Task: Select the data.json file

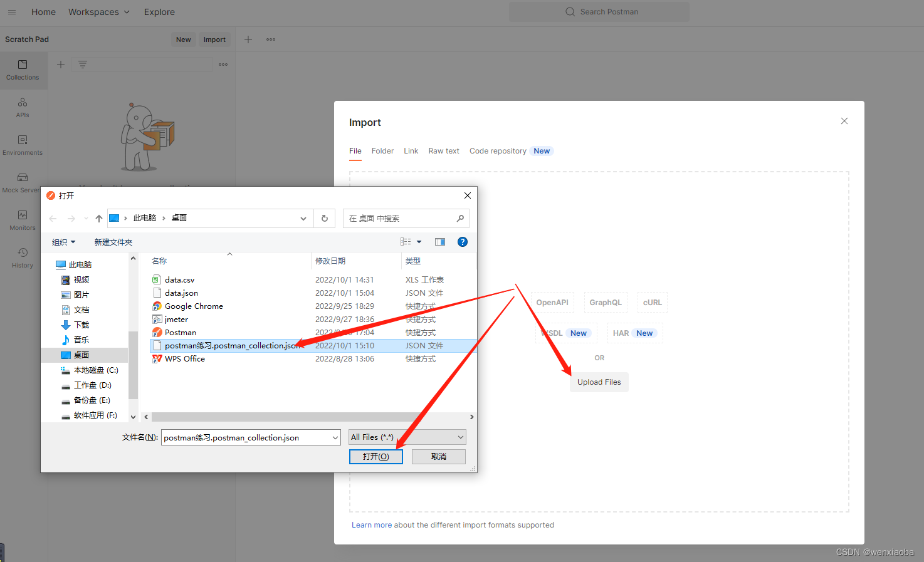Action: (181, 293)
